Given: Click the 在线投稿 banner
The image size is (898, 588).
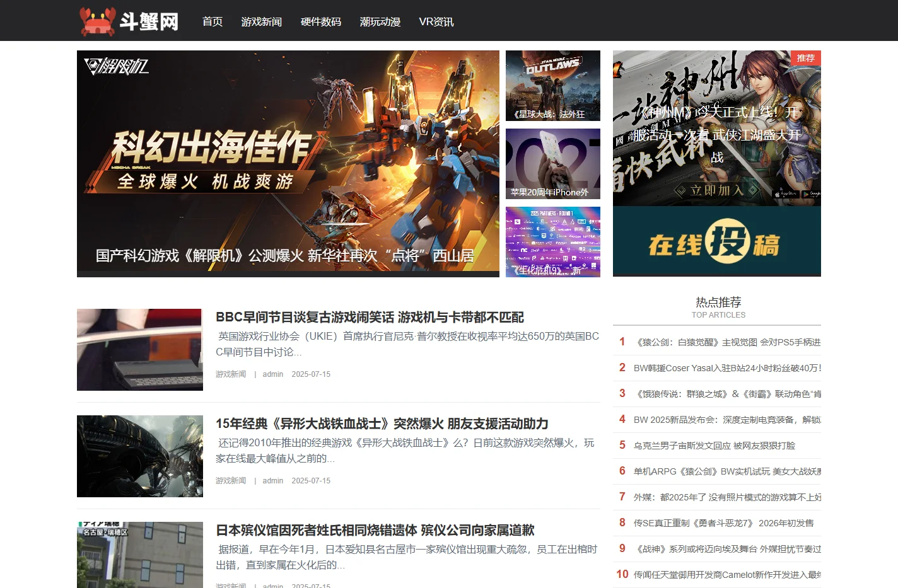Looking at the screenshot, I should 717,241.
